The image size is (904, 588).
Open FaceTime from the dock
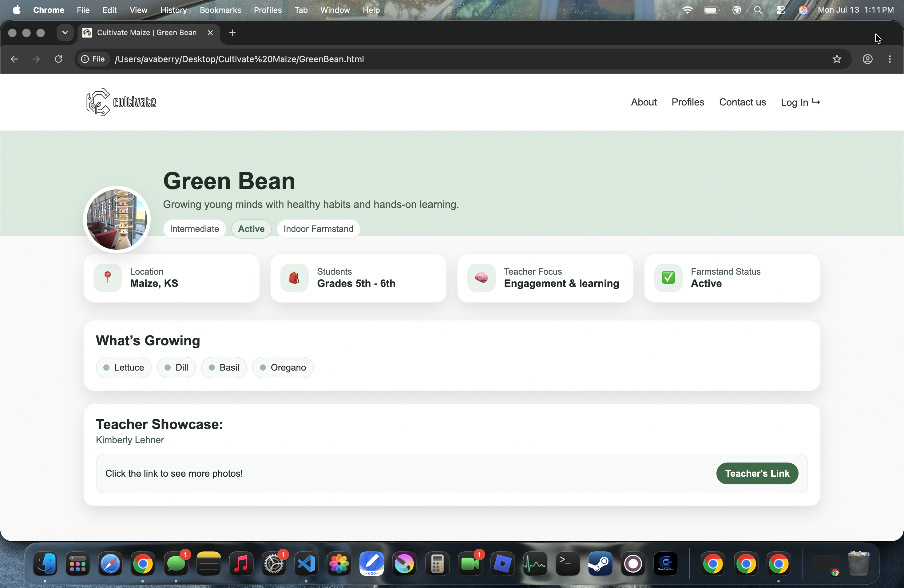coord(470,564)
